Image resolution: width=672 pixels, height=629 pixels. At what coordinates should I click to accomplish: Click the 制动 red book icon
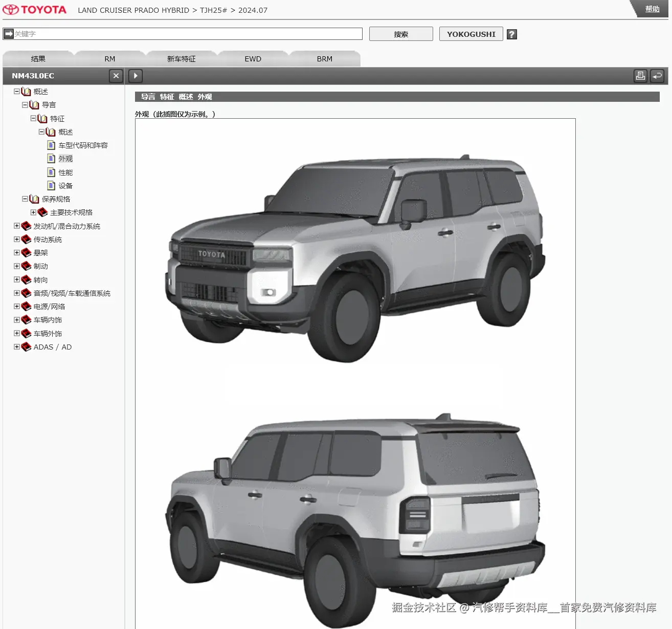coord(26,266)
